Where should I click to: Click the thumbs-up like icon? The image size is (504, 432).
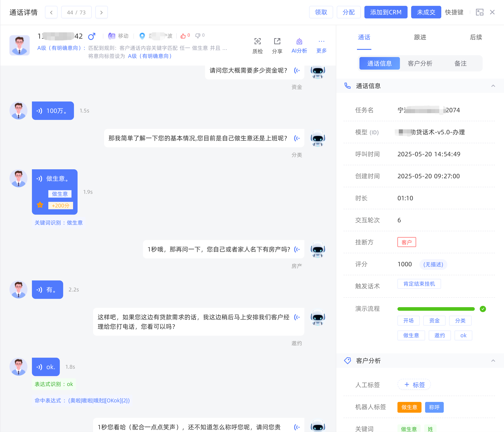click(x=183, y=36)
